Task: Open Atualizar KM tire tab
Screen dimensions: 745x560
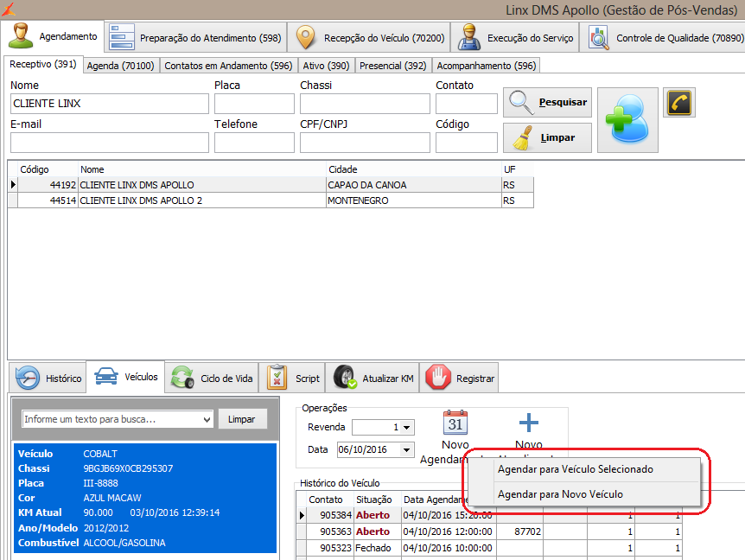Action: pyautogui.click(x=372, y=379)
